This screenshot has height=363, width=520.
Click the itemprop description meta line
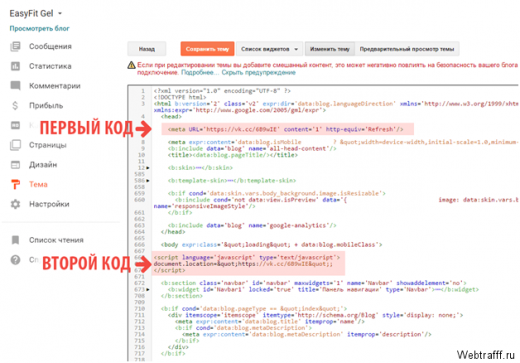click(307, 334)
